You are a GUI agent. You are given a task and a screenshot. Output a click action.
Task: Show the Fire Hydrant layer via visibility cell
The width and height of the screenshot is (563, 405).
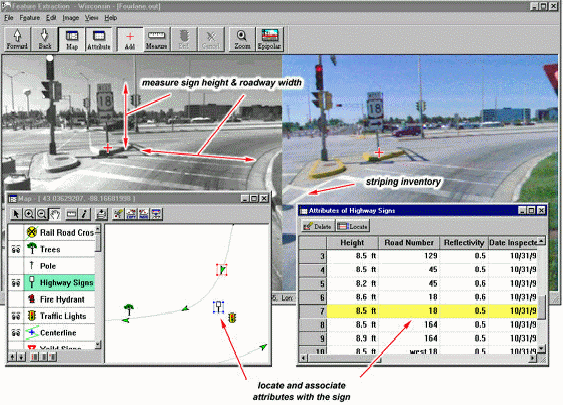click(x=16, y=299)
